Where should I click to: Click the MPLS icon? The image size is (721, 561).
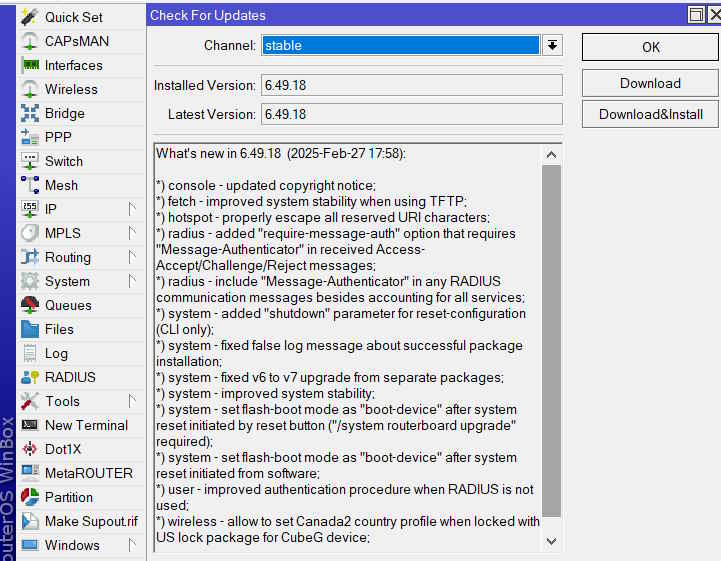(29, 233)
